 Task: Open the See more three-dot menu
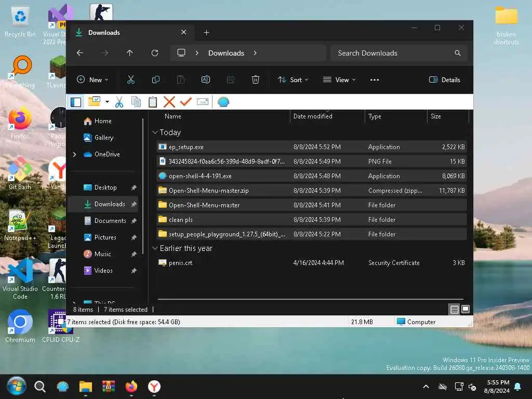[375, 79]
